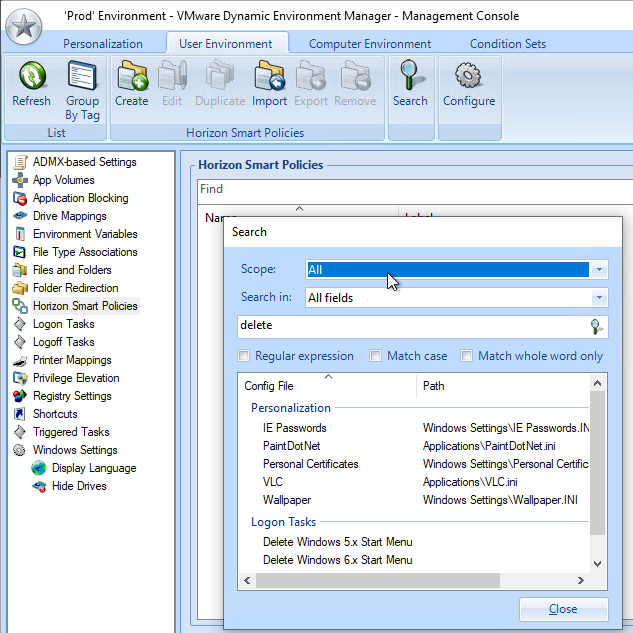Open Application Blocking in the sidebar
This screenshot has height=633, width=633.
coord(71,198)
